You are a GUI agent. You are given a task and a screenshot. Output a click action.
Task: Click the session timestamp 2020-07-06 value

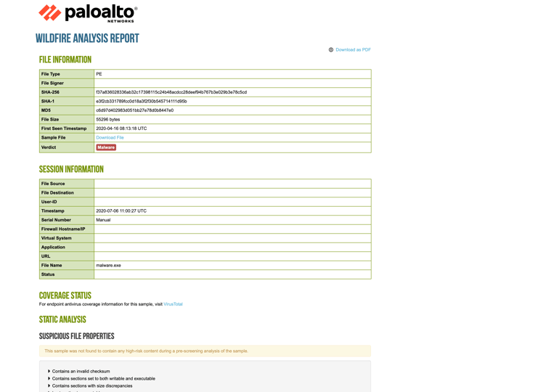pyautogui.click(x=121, y=211)
